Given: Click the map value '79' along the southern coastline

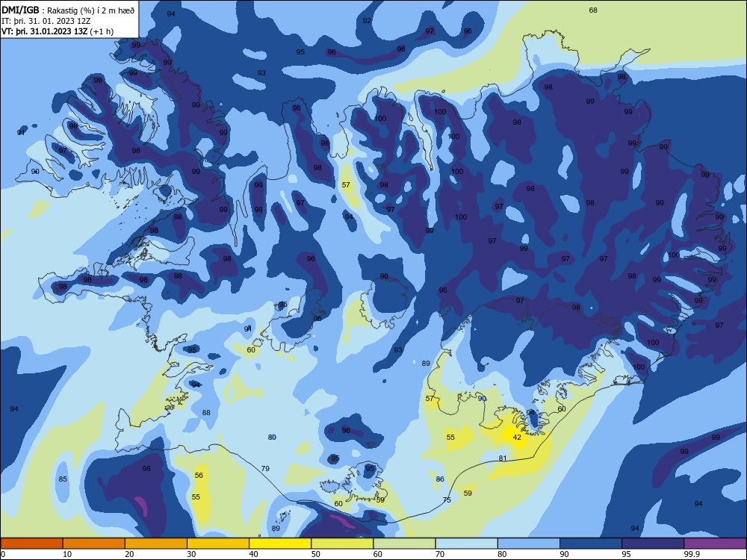Looking at the screenshot, I should 265,469.
